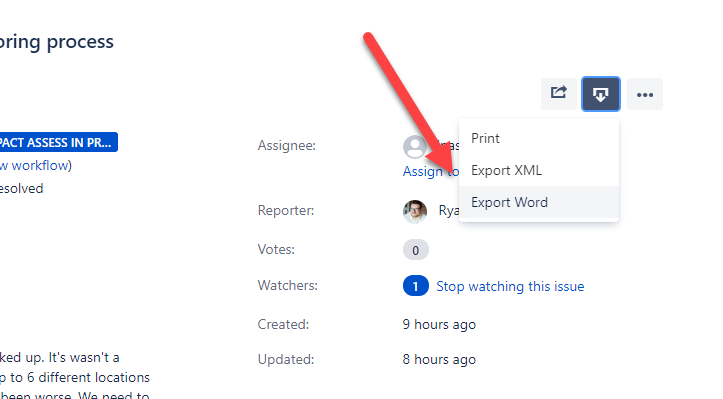This screenshot has width=723, height=399.
Task: Open the watchers count badge
Action: tap(415, 286)
